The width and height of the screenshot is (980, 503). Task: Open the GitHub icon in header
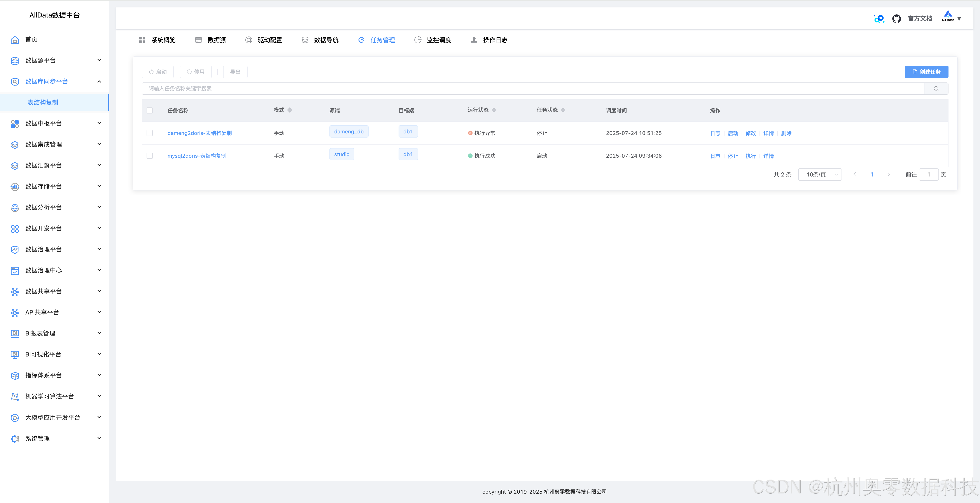(896, 19)
